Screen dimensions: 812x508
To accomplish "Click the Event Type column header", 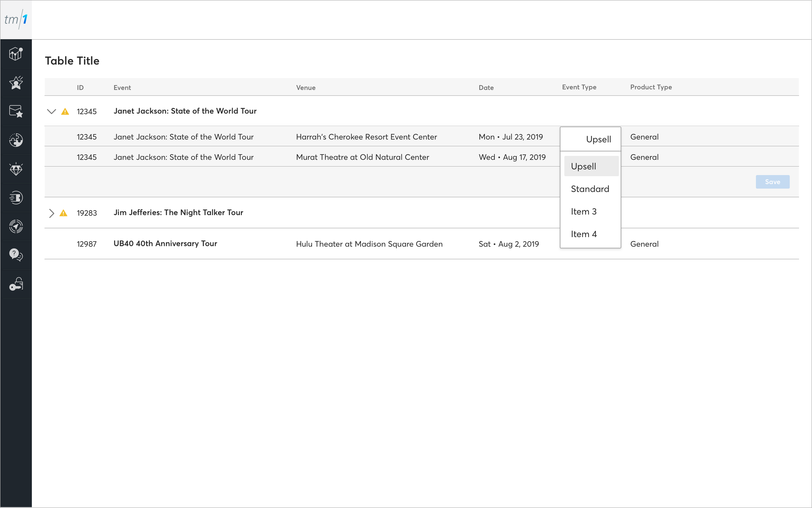I will click(579, 87).
